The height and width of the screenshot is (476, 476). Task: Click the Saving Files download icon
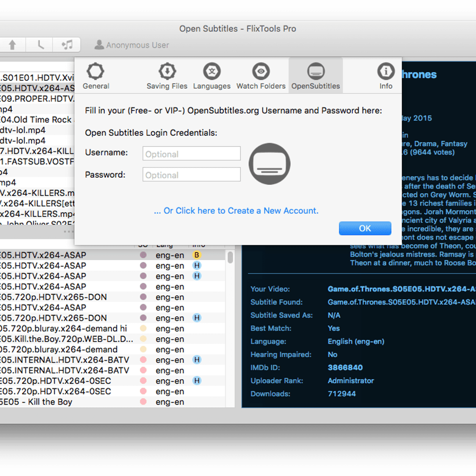[167, 71]
